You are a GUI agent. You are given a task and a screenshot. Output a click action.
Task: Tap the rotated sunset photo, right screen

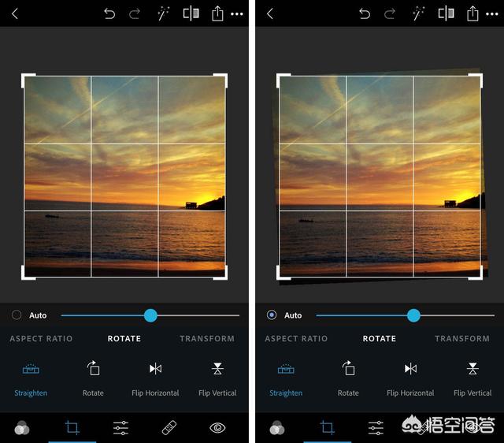coord(380,177)
